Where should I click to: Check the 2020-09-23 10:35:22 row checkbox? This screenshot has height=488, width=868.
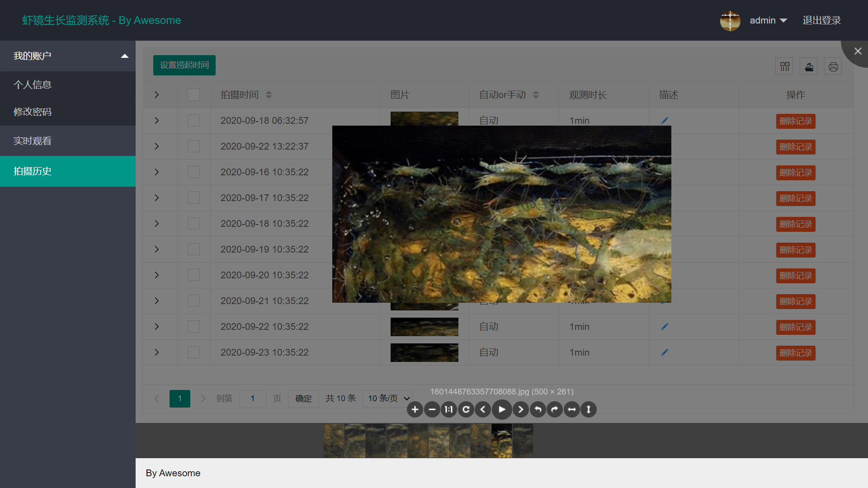point(193,352)
